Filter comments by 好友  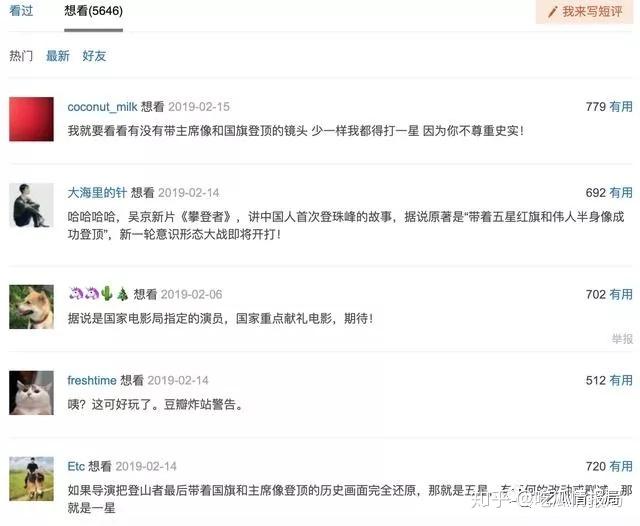click(94, 56)
